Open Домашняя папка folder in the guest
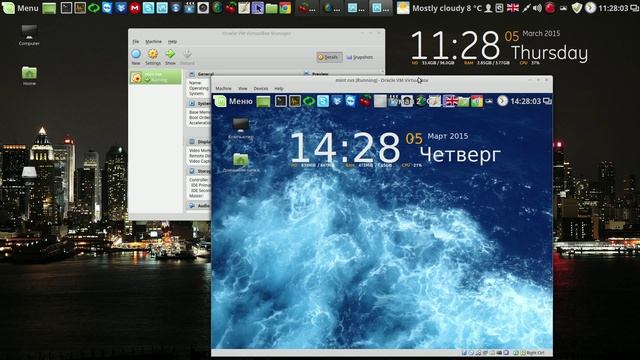Screen dimensions: 640x360 [240, 162]
